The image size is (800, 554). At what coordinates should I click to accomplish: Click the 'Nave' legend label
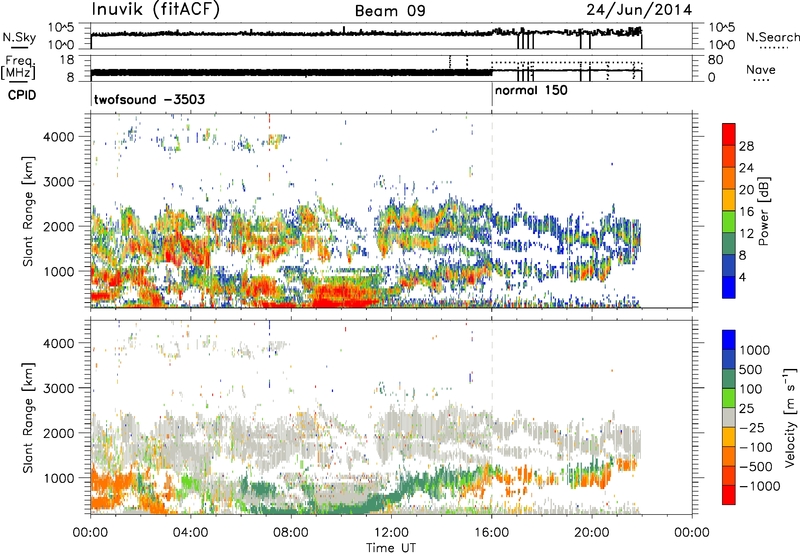point(761,69)
